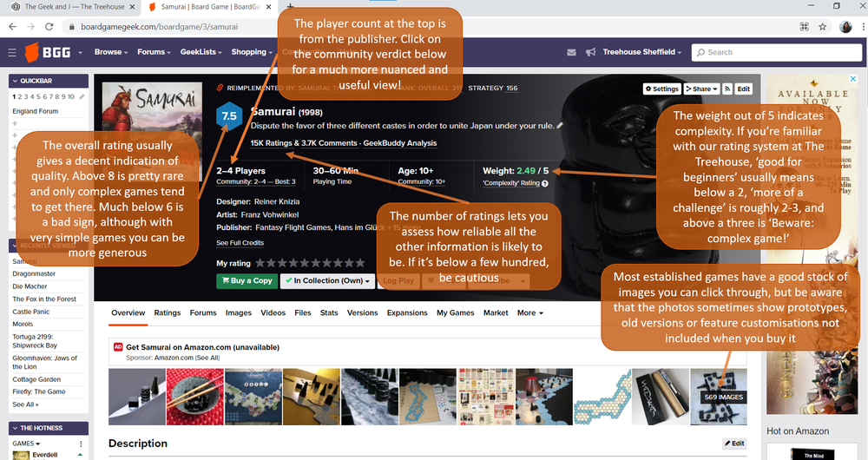Open Get Samurai on Amazon.com link
Image resolution: width=868 pixels, height=460 pixels.
[202, 347]
